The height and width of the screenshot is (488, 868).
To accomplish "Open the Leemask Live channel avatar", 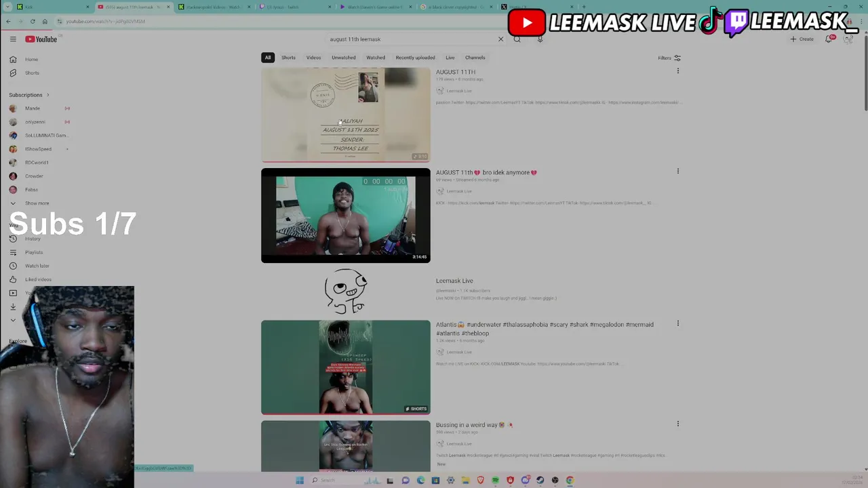I will 346,291.
